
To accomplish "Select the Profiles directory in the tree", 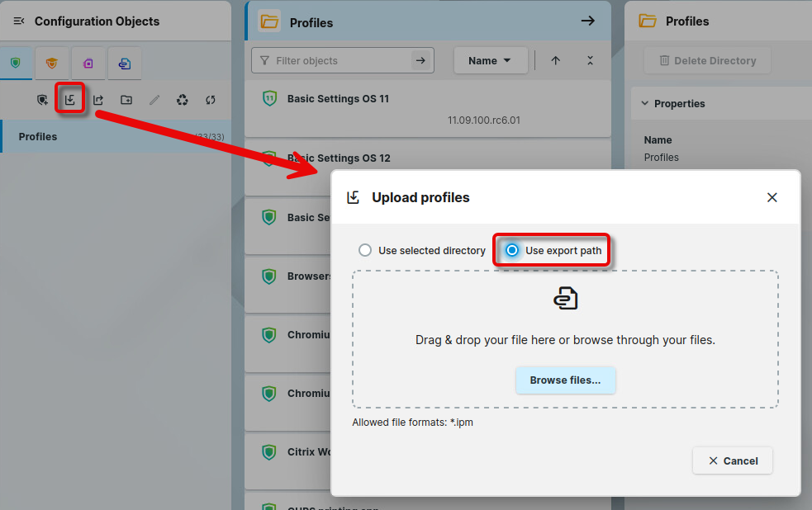I will tap(38, 136).
